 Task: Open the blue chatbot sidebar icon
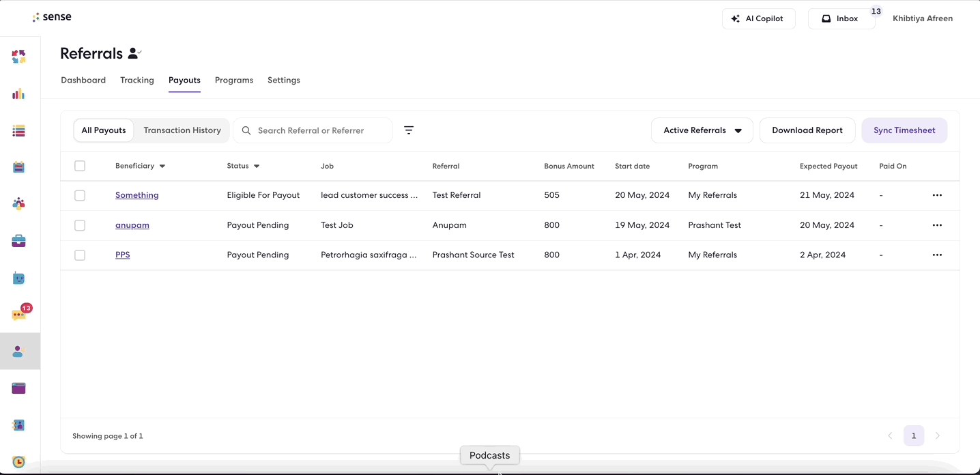click(19, 278)
